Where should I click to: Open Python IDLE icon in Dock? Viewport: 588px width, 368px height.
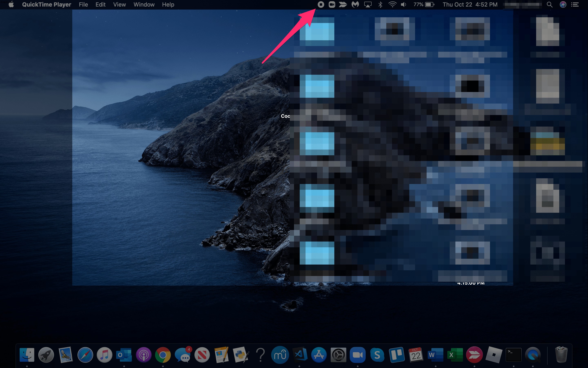click(241, 355)
